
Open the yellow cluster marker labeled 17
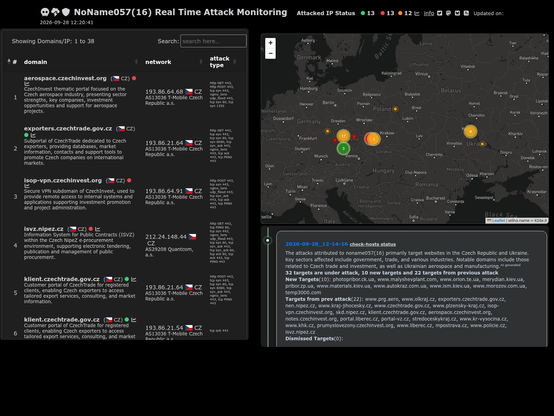coord(343,136)
